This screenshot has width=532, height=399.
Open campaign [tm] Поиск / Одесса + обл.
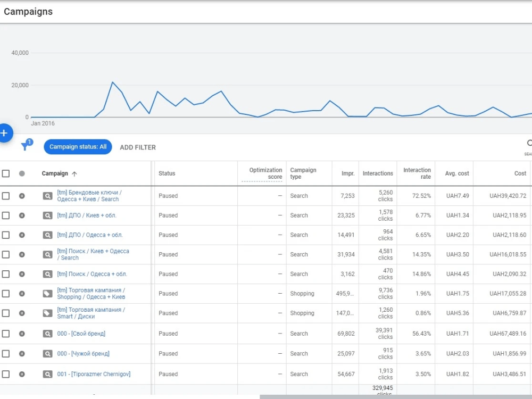click(x=92, y=274)
